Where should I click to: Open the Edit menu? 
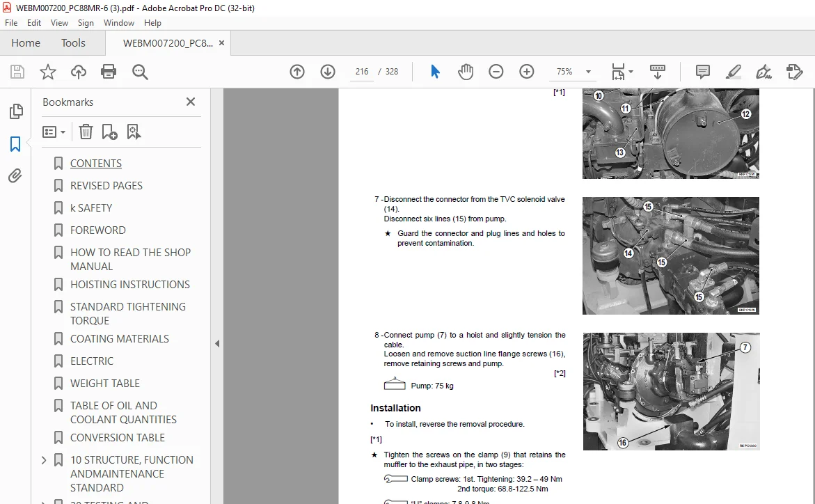tap(34, 23)
